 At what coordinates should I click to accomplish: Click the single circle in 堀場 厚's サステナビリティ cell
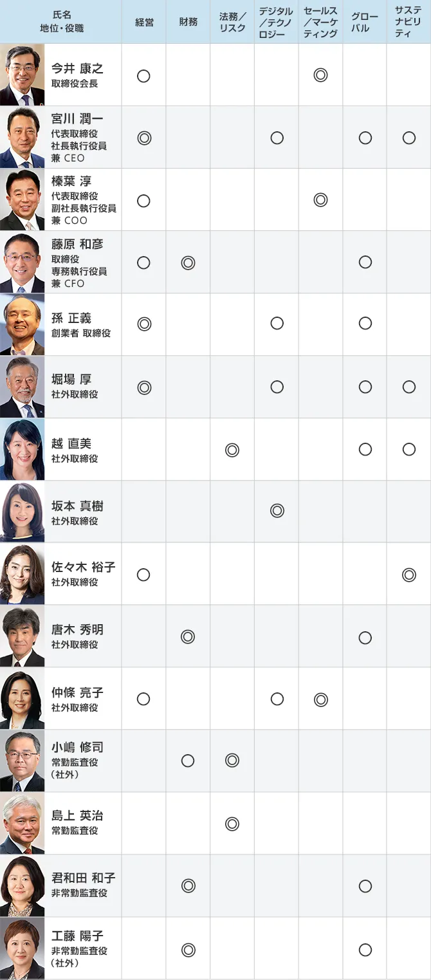coord(408,387)
